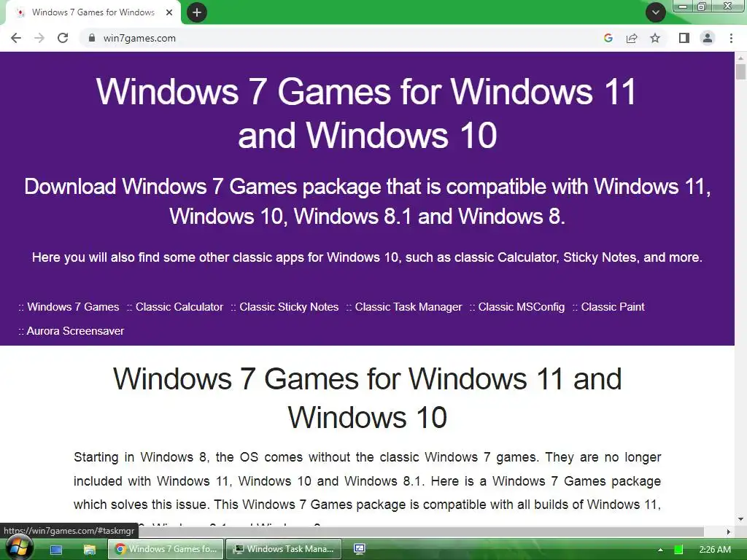This screenshot has width=747, height=560.
Task: Click the 2:26 AM taskbar clock
Action: point(715,550)
